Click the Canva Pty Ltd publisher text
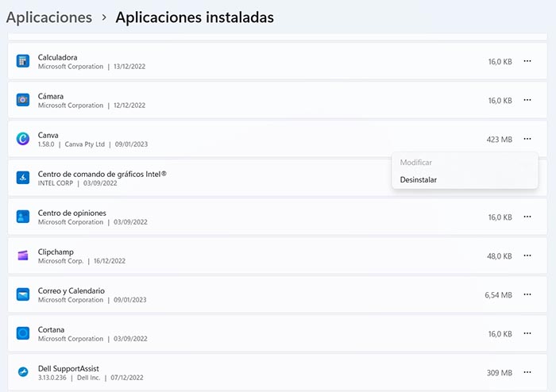Screen dimensions: 556x392 tap(85, 144)
